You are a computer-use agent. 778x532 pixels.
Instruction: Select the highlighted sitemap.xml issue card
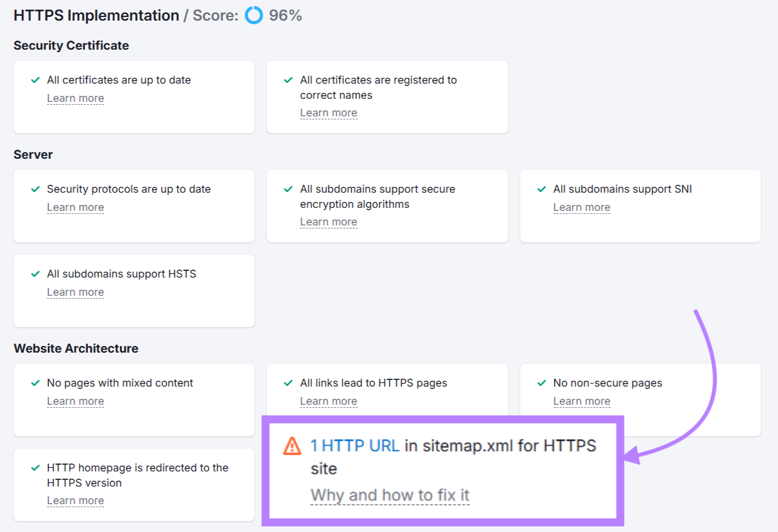tap(443, 470)
